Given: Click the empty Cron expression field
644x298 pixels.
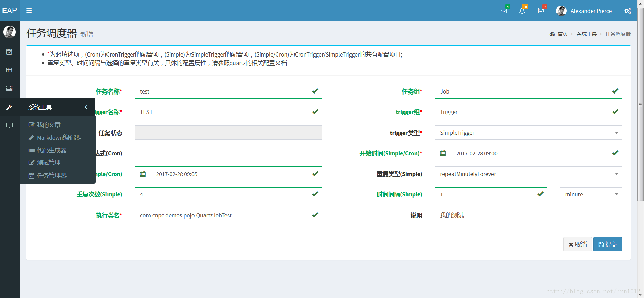Looking at the screenshot, I should 228,153.
